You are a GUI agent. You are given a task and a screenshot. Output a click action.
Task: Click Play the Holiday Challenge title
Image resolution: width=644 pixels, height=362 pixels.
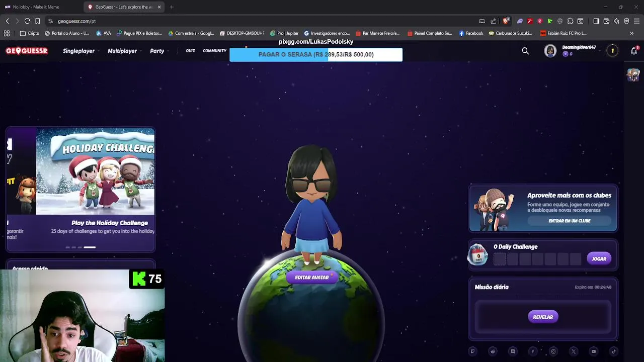(110, 223)
